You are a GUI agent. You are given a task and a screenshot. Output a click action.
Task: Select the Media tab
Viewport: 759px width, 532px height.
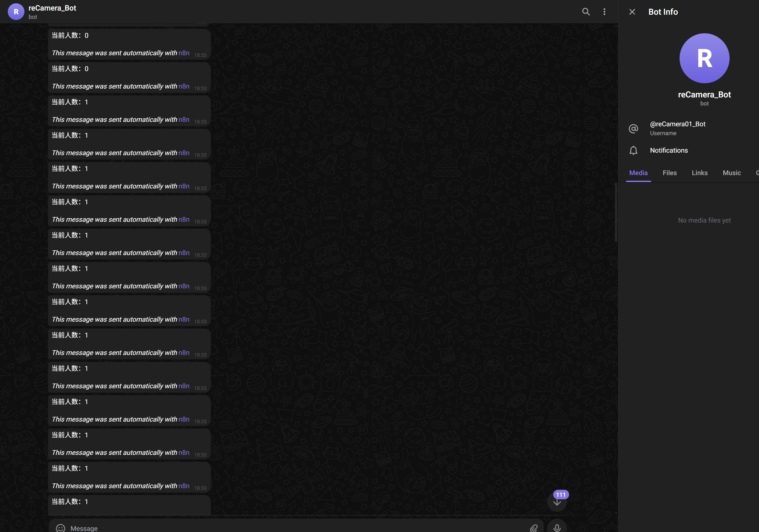click(x=638, y=173)
